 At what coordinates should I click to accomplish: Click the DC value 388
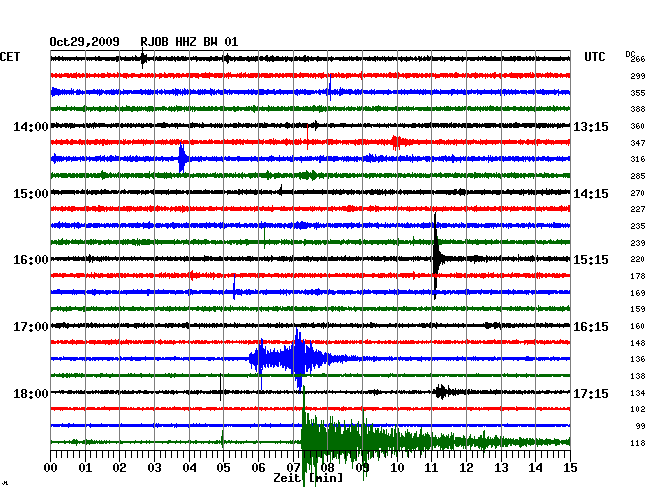[x=638, y=109]
